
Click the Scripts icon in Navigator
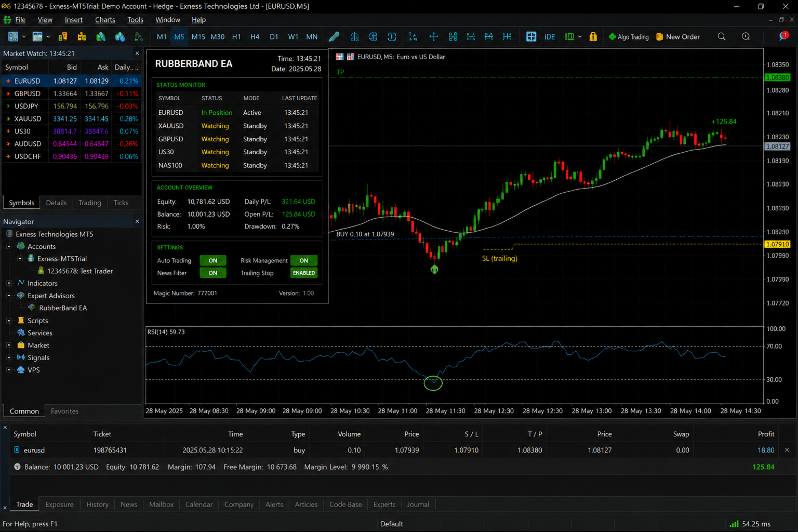pyautogui.click(x=21, y=321)
